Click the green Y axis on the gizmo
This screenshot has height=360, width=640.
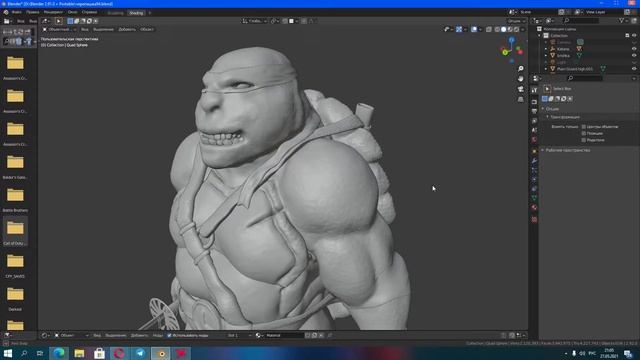(x=505, y=52)
